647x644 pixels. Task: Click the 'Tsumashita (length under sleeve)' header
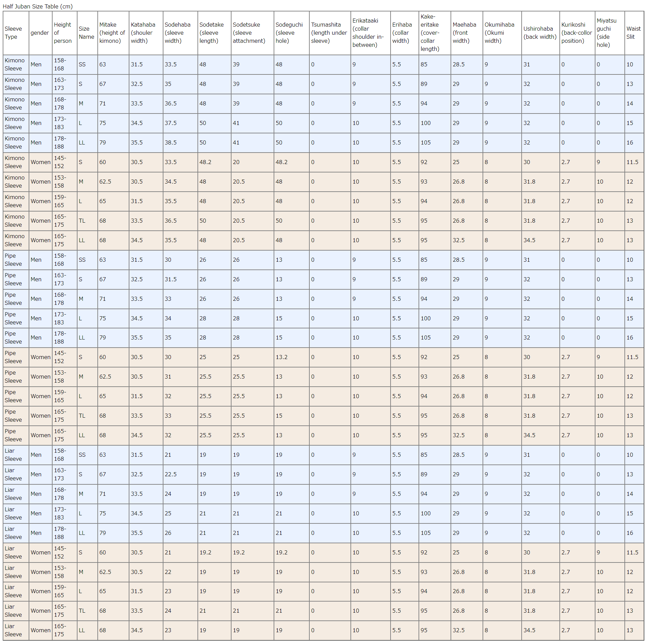[x=329, y=33]
